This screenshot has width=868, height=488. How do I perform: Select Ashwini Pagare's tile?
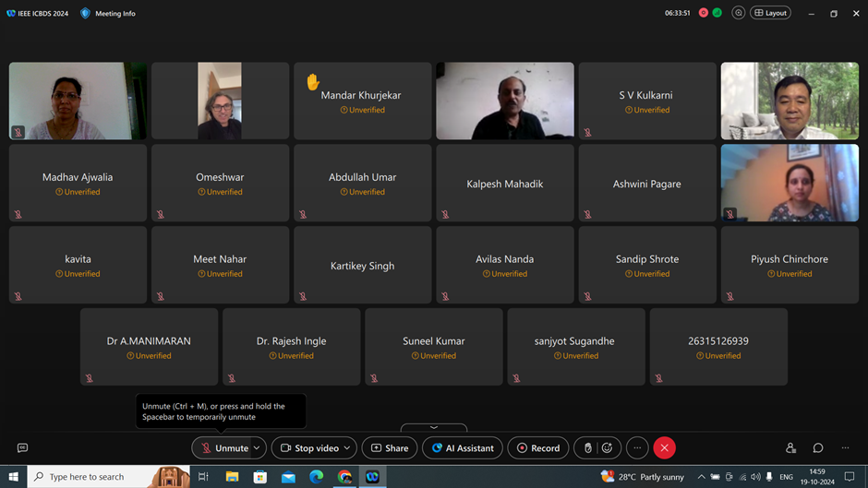pos(647,183)
